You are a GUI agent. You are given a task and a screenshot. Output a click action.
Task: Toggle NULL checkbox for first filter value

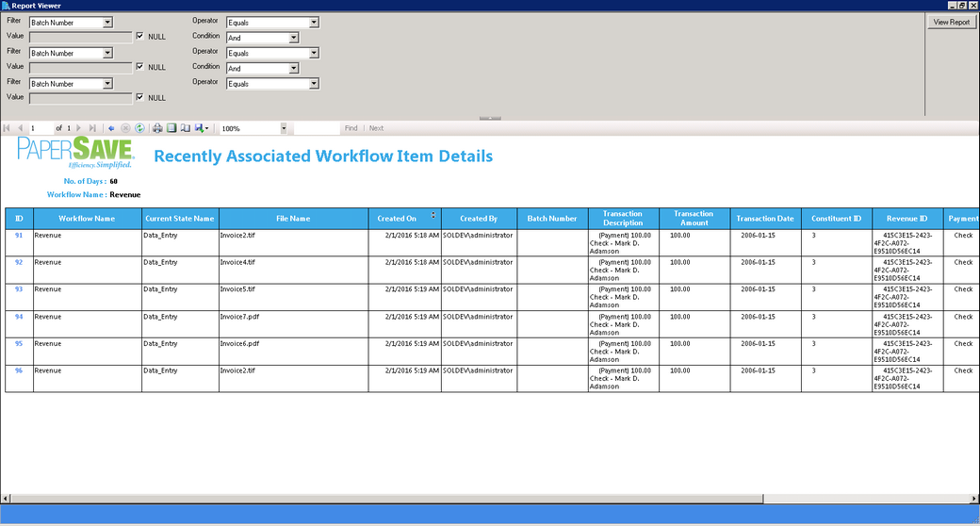140,36
